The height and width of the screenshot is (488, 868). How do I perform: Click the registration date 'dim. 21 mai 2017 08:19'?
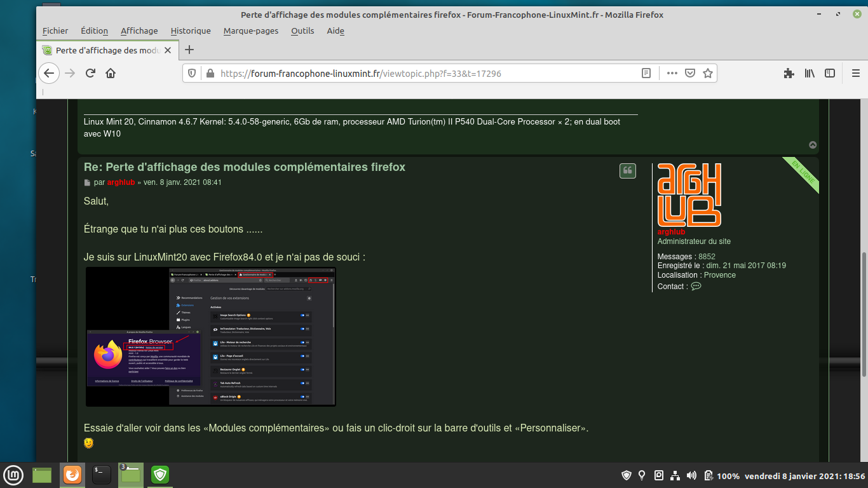pyautogui.click(x=746, y=266)
